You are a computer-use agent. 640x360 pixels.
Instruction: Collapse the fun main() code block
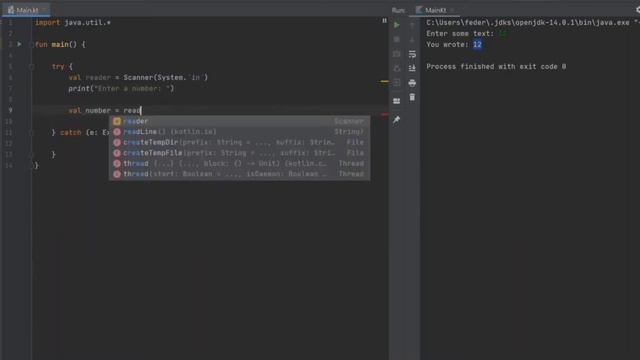[31, 44]
